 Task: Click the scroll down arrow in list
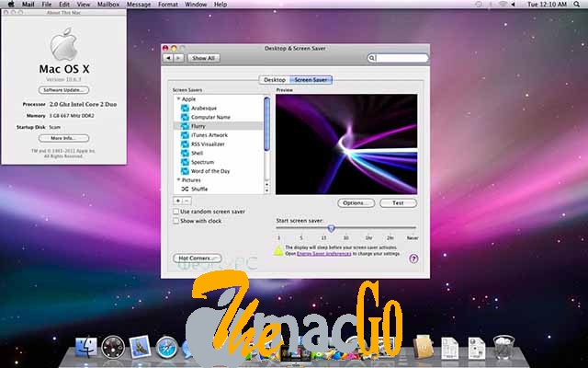[x=267, y=190]
